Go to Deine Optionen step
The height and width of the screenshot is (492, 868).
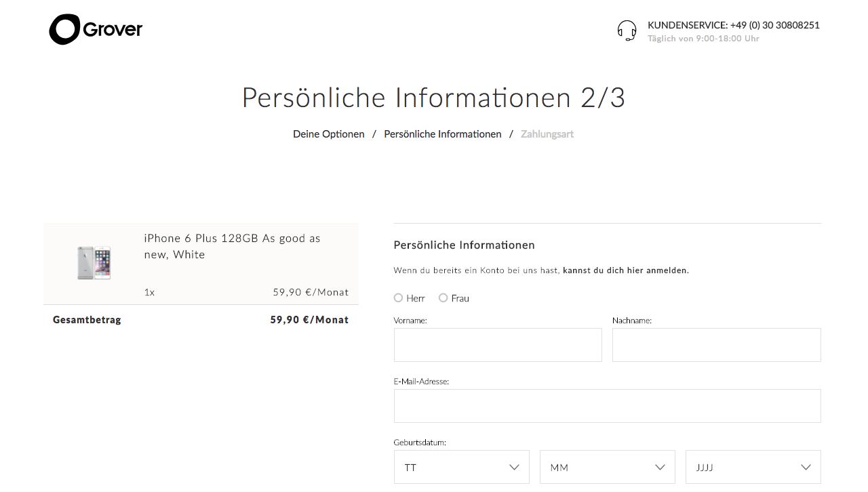(x=329, y=134)
